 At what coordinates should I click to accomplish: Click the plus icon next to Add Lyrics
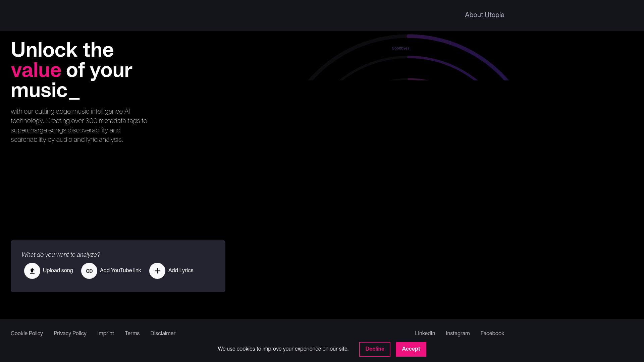click(x=157, y=270)
